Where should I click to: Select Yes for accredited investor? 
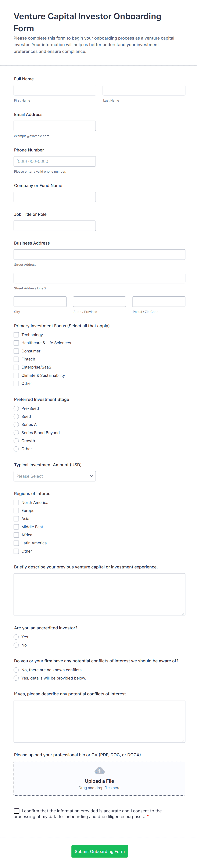pos(16,637)
